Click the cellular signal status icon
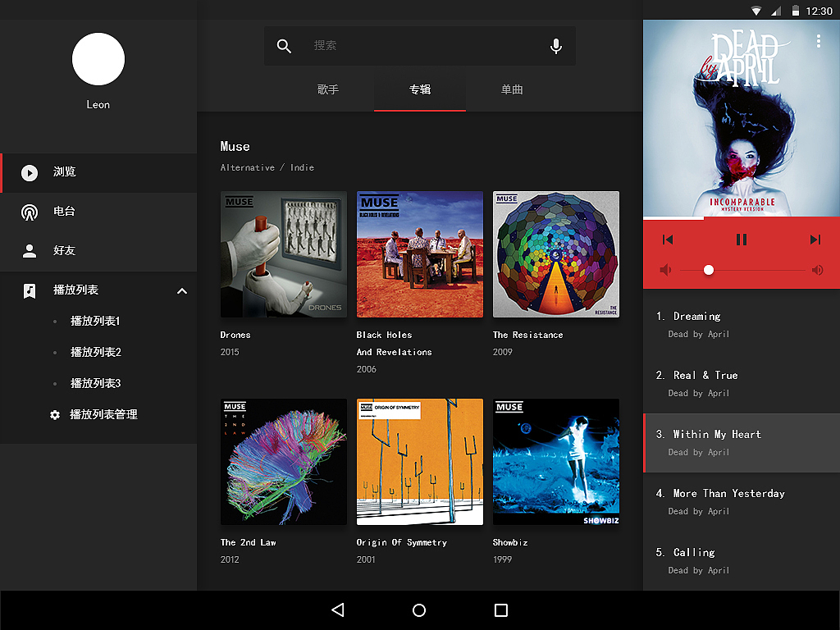 point(776,11)
